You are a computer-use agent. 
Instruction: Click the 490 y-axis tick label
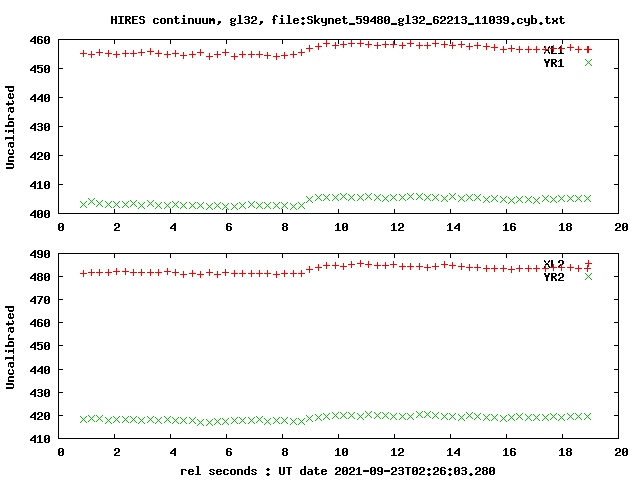tap(40, 254)
